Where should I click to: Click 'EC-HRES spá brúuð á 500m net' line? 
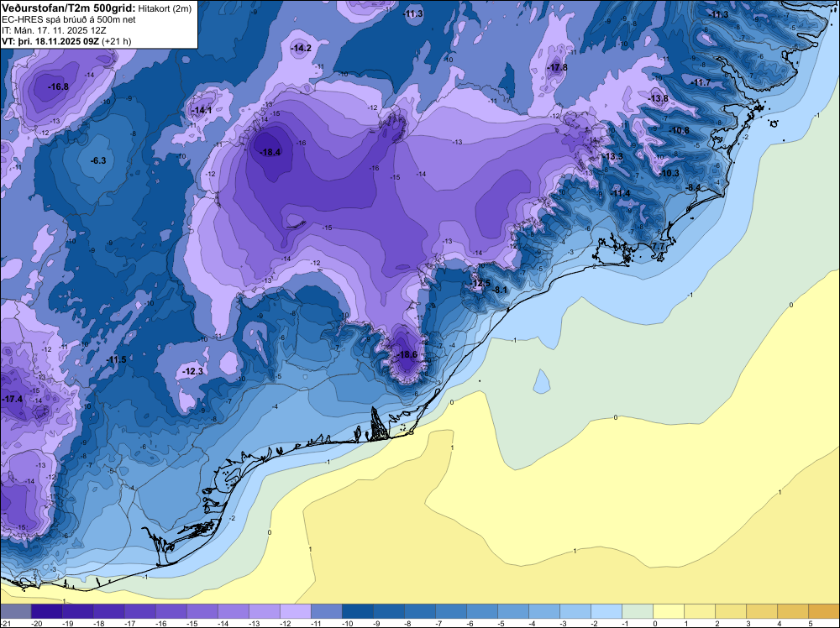[69, 20]
